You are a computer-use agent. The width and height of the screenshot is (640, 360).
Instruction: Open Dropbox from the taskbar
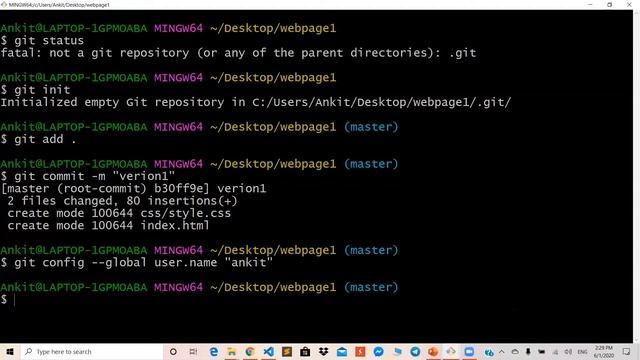(x=323, y=351)
